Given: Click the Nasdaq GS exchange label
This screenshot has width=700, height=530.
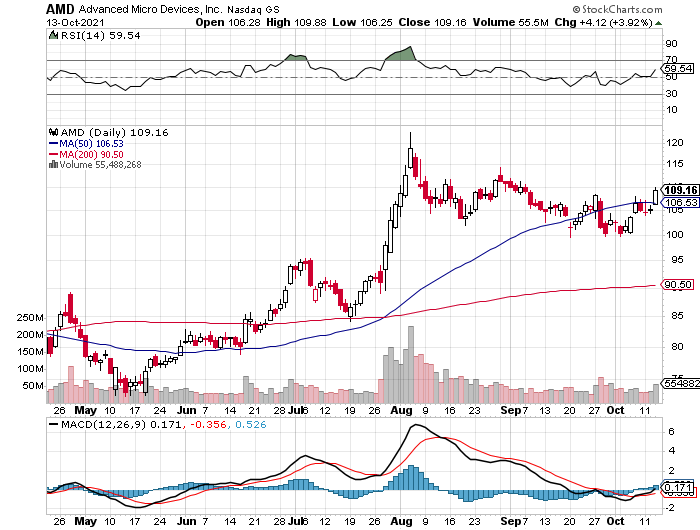Looking at the screenshot, I should click(x=253, y=9).
